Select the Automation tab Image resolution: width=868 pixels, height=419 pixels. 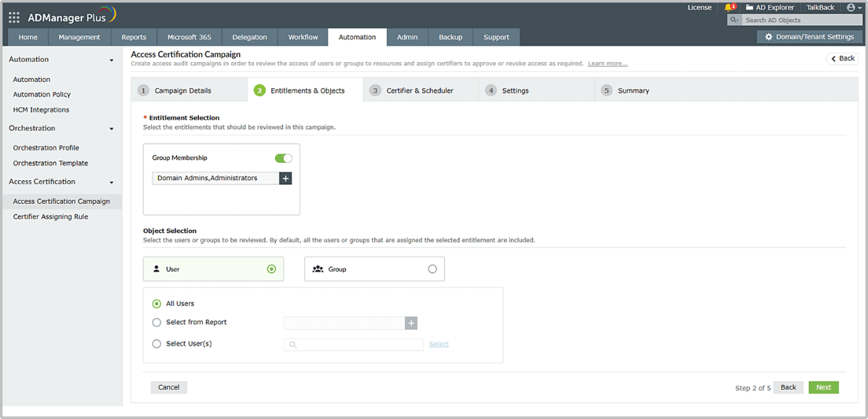357,37
